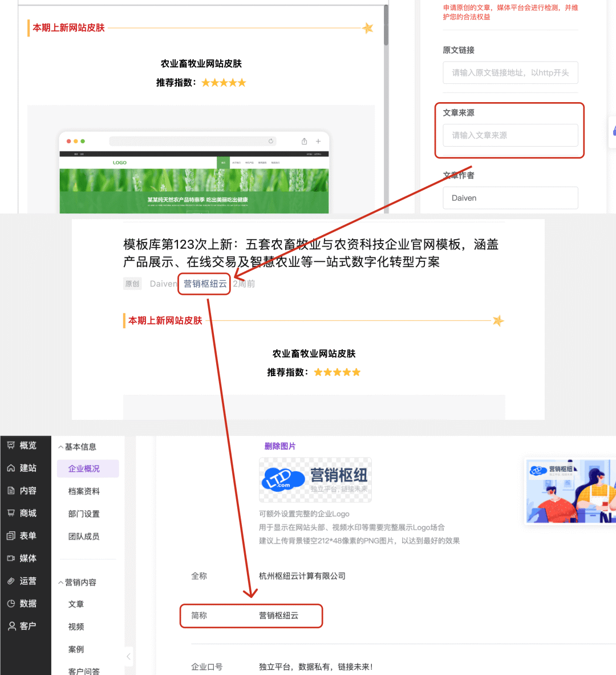Viewport: 616px width, 675px height.
Task: Collapse the side menu panel arrow
Action: click(128, 657)
